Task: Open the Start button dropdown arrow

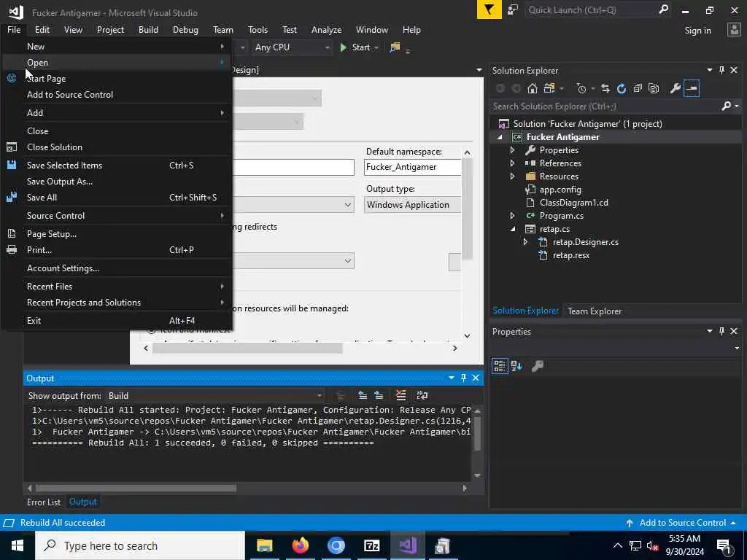Action: point(376,47)
